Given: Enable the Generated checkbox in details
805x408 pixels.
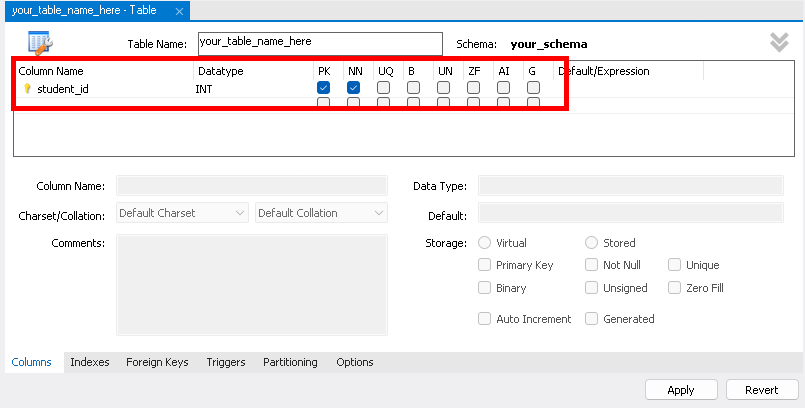Looking at the screenshot, I should pyautogui.click(x=591, y=319).
